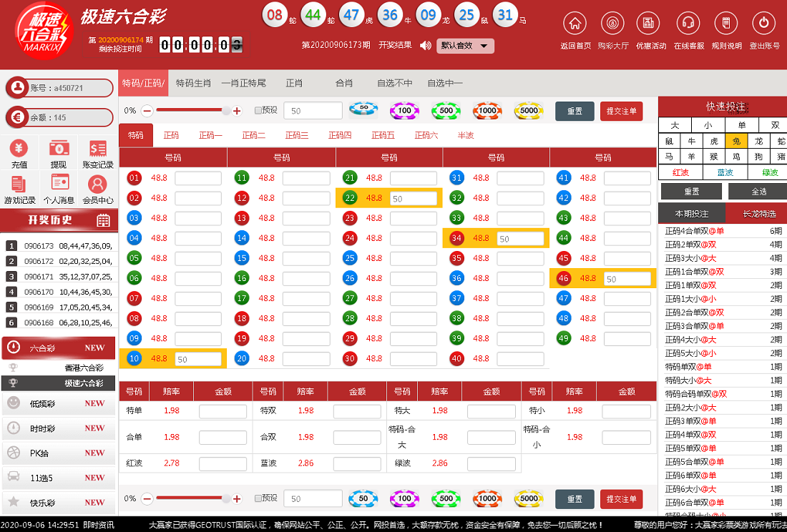Switch to the 特码生肖 tab

[193, 83]
